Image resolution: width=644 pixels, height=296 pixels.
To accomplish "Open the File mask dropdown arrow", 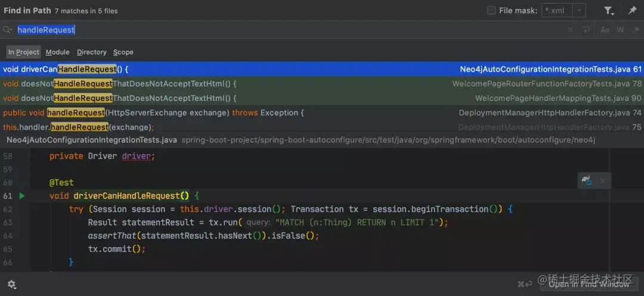I will pyautogui.click(x=579, y=11).
